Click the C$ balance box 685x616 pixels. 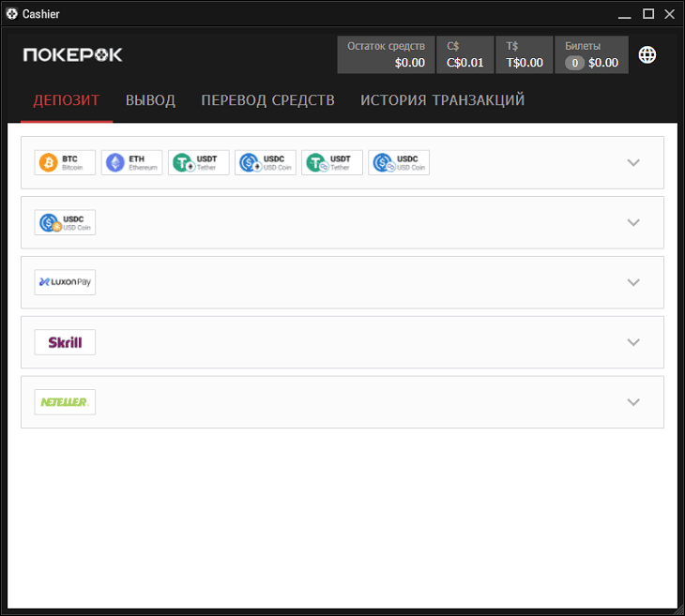point(465,54)
